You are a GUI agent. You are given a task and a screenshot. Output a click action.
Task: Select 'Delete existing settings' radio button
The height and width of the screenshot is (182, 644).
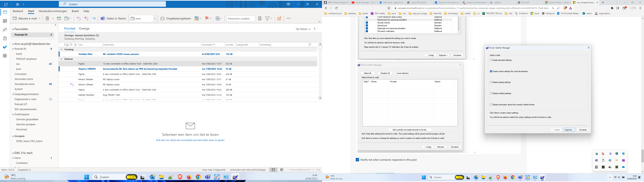[491, 82]
